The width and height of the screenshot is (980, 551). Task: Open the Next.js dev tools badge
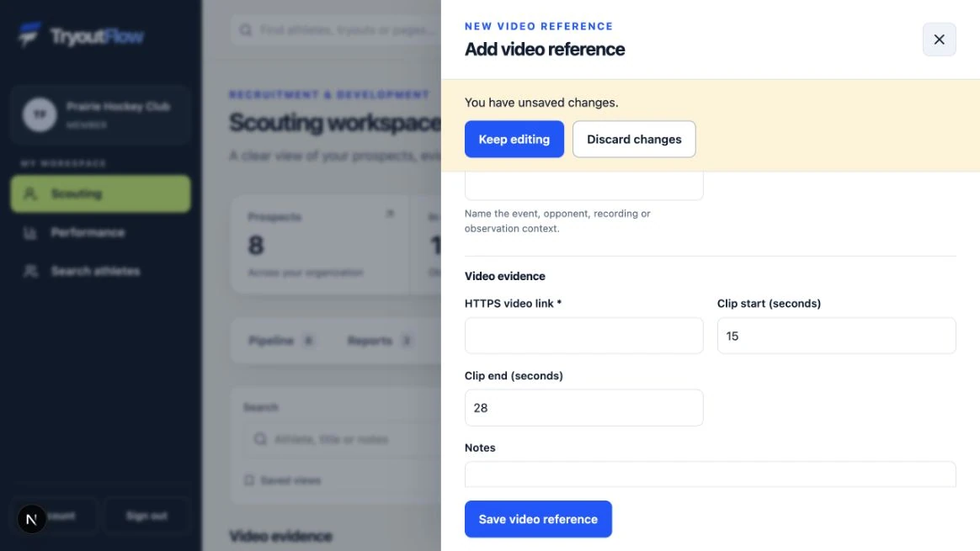pos(31,519)
